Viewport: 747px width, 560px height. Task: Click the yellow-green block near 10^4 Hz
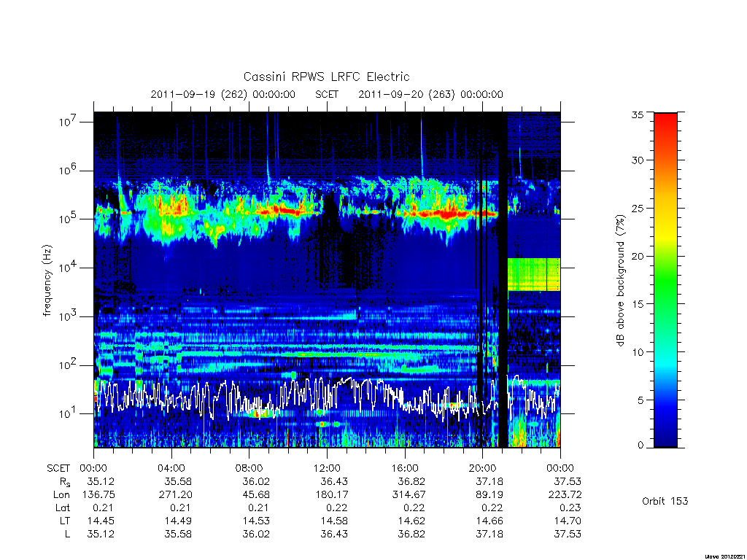pyautogui.click(x=533, y=274)
